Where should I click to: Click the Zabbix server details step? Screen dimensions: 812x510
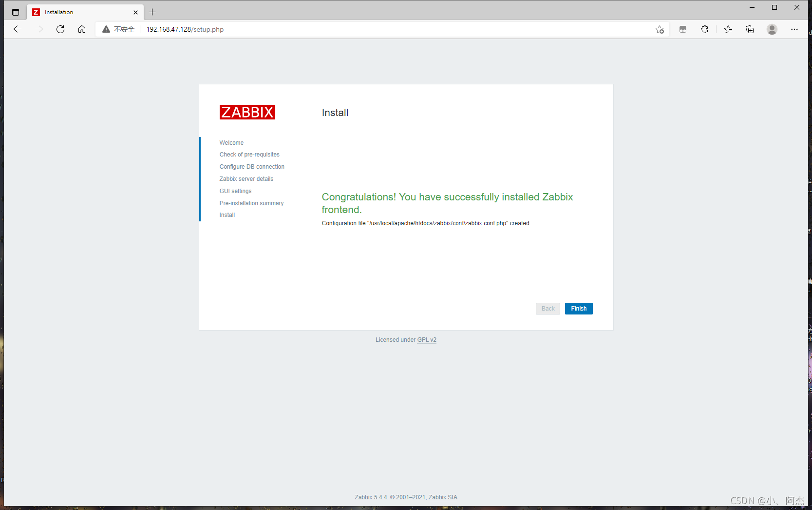[x=246, y=179]
